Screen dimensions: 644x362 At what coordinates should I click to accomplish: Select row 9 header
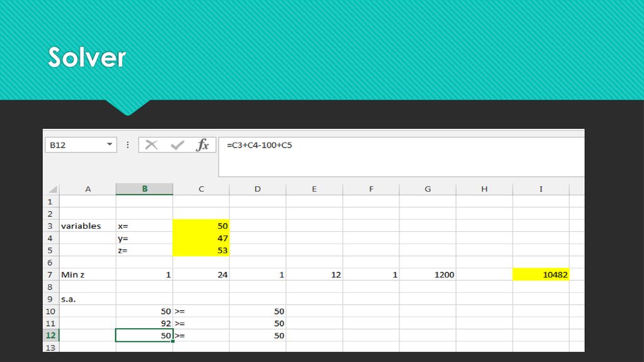[x=50, y=299]
